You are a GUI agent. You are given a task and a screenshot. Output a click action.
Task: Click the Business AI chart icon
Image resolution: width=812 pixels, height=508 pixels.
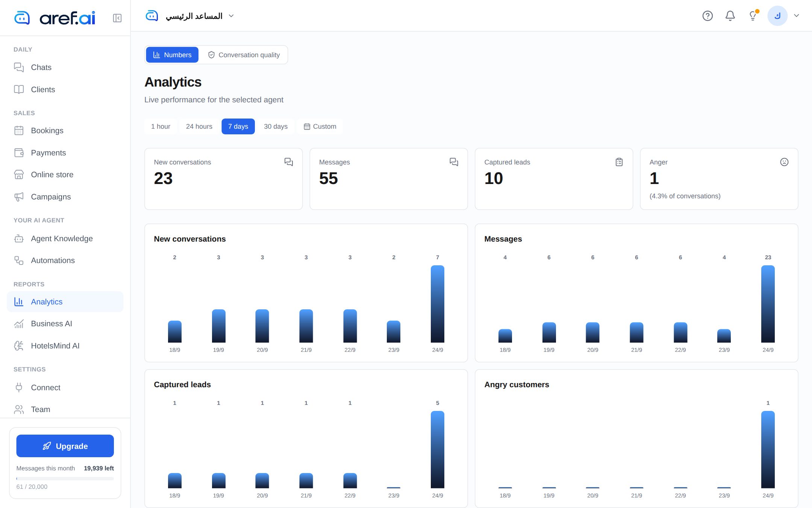(19, 324)
